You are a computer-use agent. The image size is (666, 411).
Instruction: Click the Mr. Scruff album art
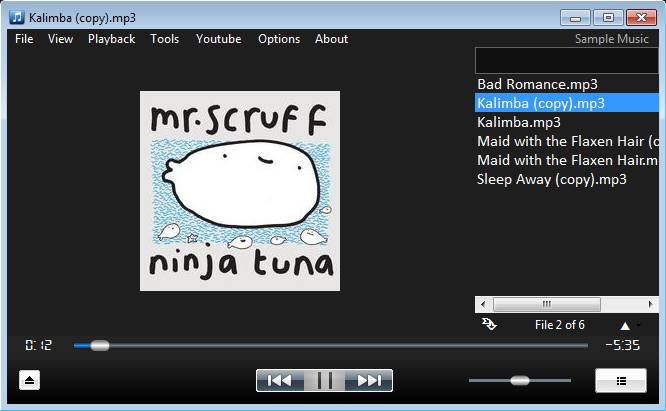239,191
